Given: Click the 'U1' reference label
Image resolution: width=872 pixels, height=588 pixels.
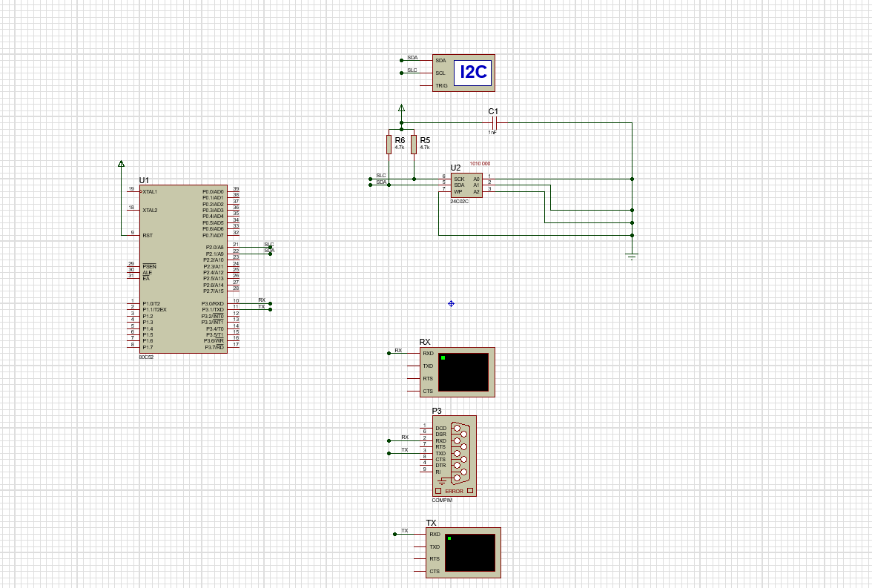Looking at the screenshot, I should coord(144,180).
